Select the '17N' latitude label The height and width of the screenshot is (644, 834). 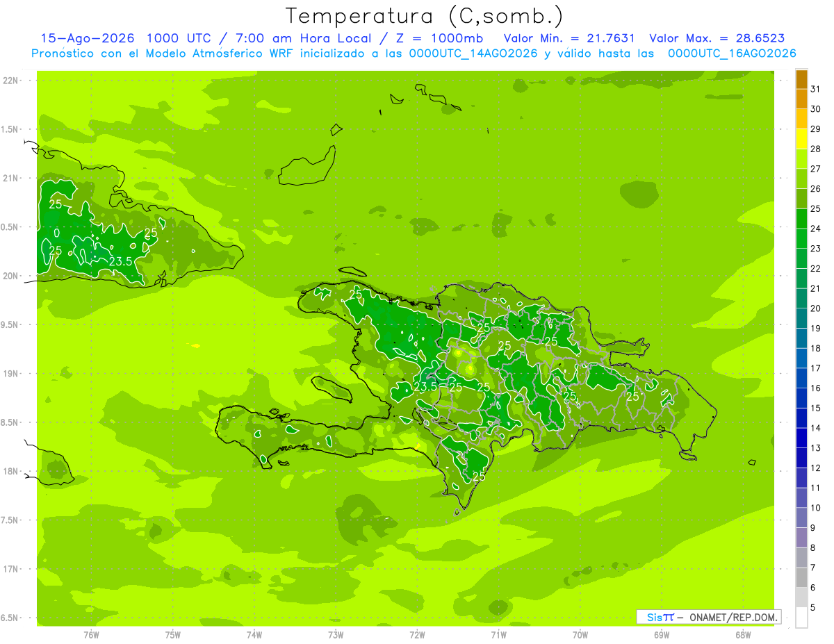10,569
